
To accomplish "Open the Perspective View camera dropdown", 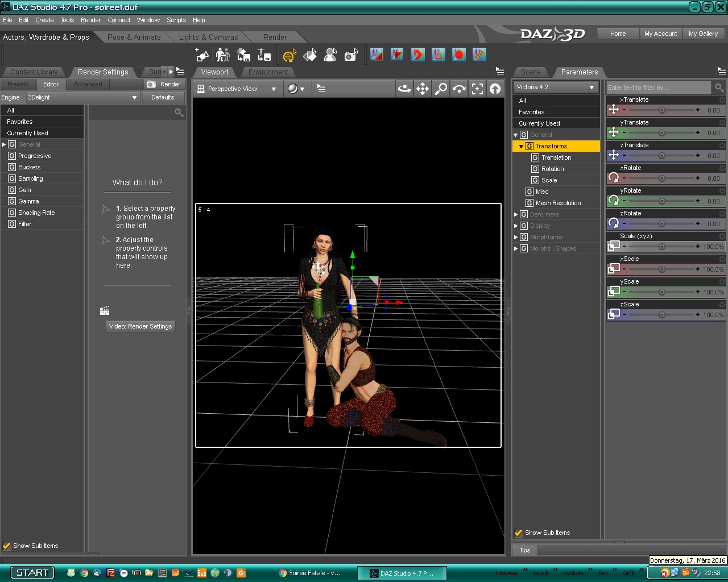I will tap(237, 89).
